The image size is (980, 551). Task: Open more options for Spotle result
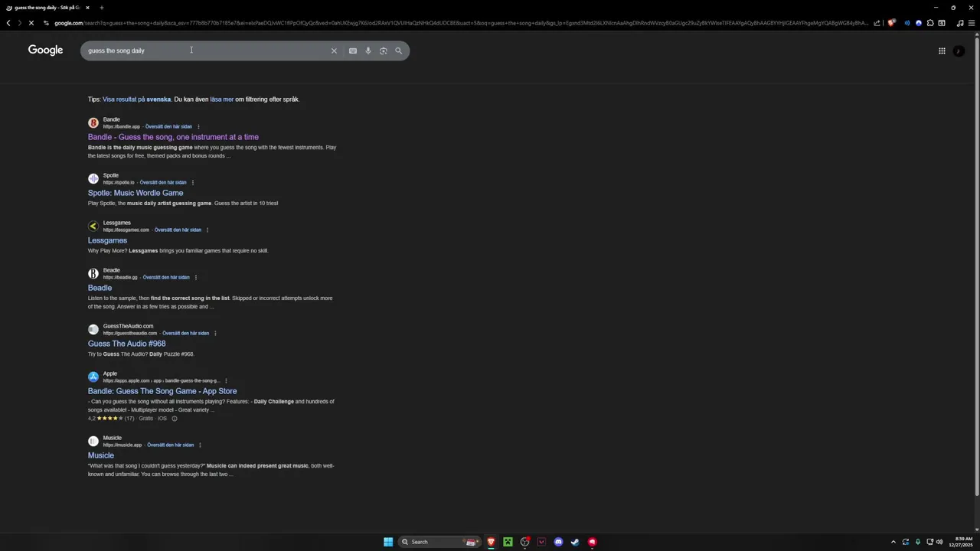(193, 183)
